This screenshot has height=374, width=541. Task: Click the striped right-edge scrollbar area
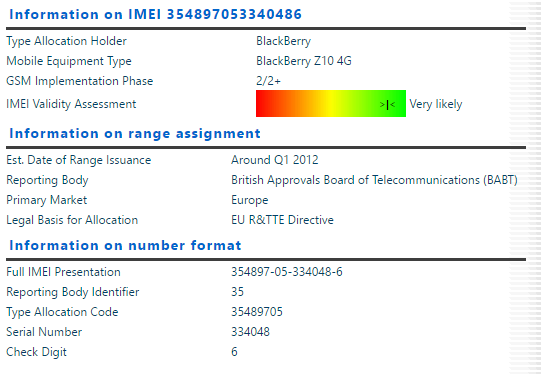(525, 187)
